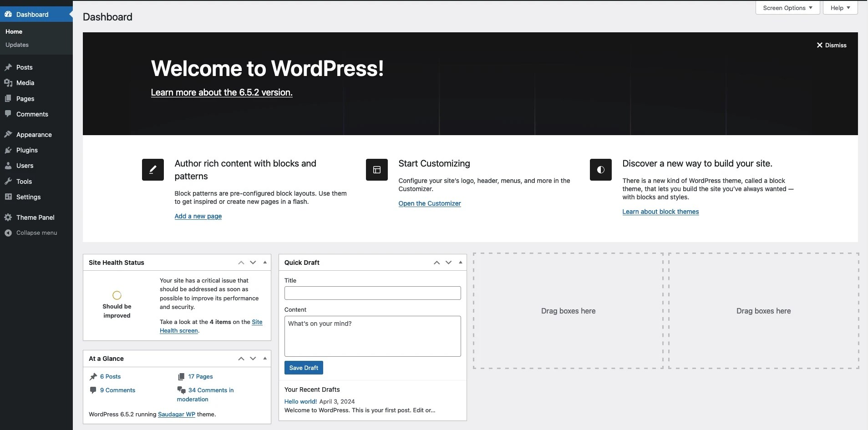Click the Site Health status circle indicator
The height and width of the screenshot is (430, 868).
(x=117, y=295)
